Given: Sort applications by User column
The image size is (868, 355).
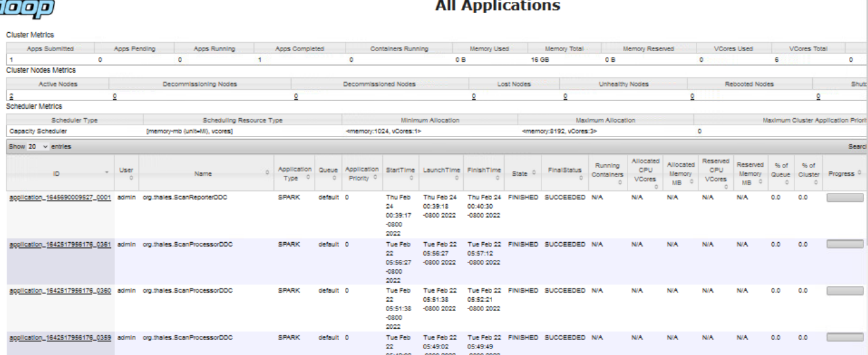Looking at the screenshot, I should click(126, 173).
